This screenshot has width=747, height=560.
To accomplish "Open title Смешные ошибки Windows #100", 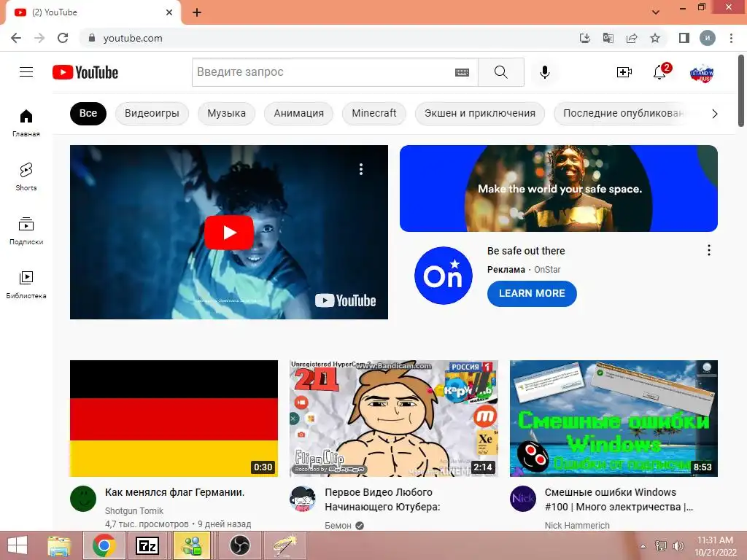I will click(619, 499).
